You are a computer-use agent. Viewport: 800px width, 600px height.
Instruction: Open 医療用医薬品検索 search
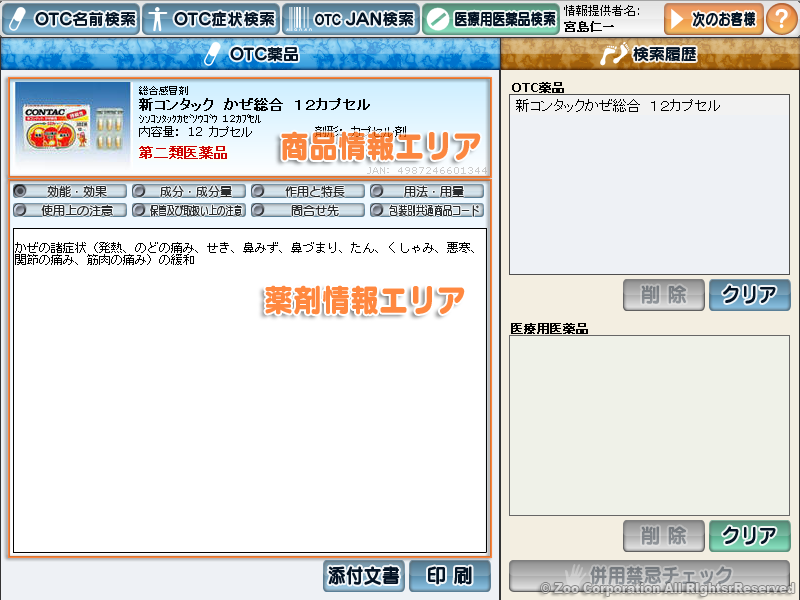(491, 19)
